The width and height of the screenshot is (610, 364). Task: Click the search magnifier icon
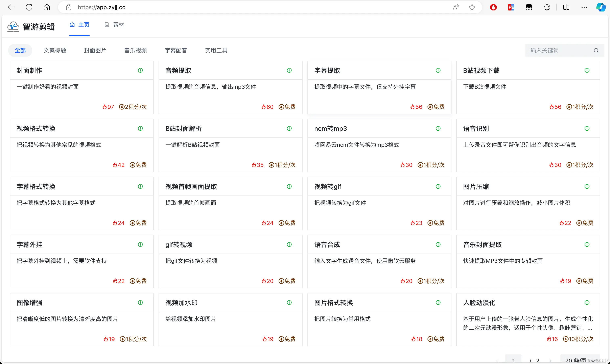pyautogui.click(x=596, y=51)
